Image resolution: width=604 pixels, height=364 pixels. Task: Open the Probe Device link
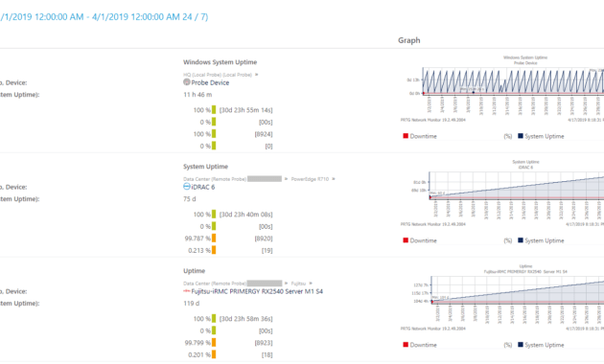coord(210,82)
